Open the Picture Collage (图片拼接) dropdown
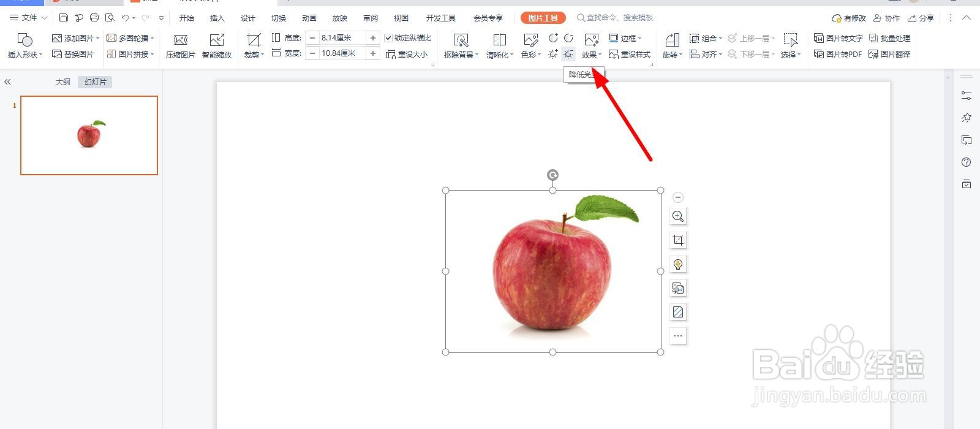 pyautogui.click(x=130, y=55)
